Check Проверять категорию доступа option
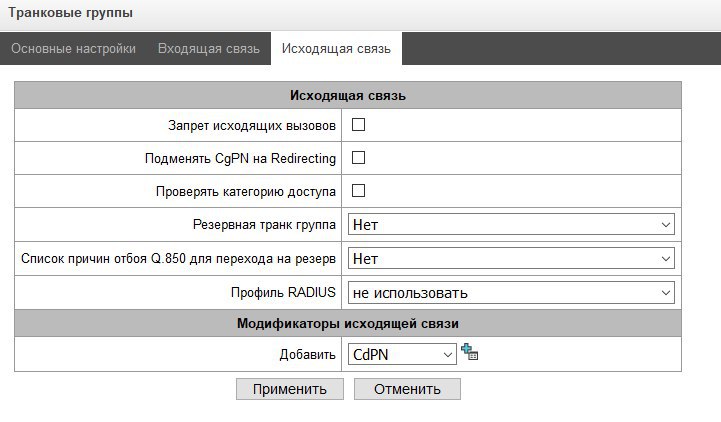Viewport: 721px width, 422px height. [358, 191]
